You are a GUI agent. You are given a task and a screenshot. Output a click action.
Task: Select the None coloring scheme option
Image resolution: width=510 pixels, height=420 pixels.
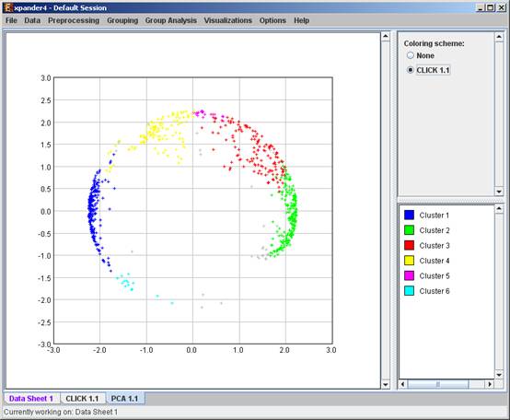click(x=411, y=55)
